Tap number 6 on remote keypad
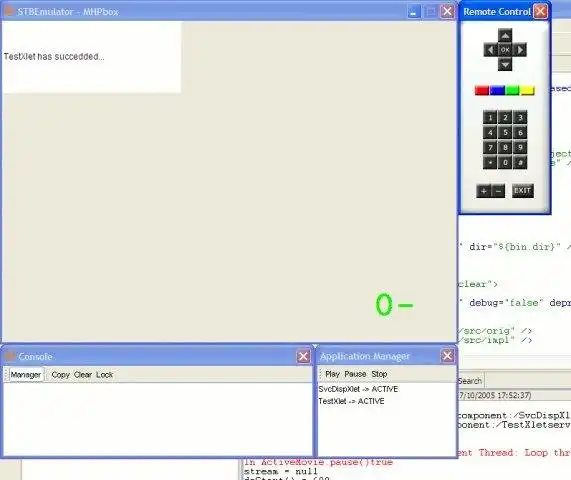The image size is (571, 480). [520, 133]
